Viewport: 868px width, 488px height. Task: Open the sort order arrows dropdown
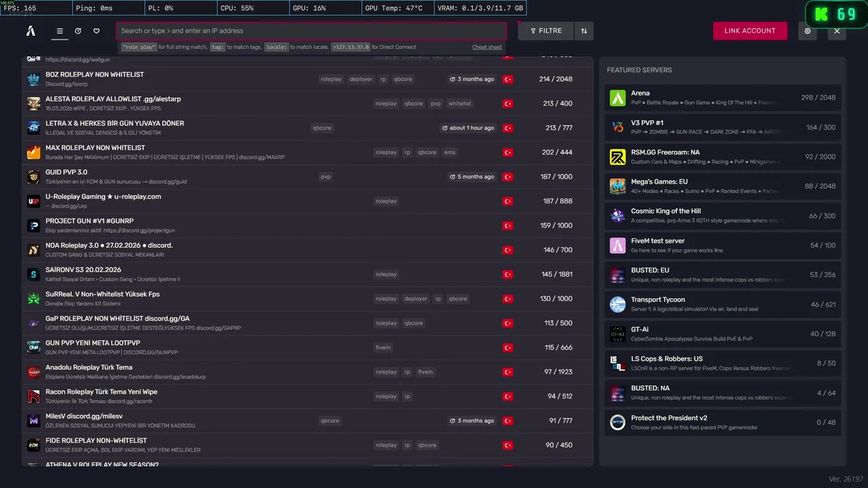tap(584, 30)
